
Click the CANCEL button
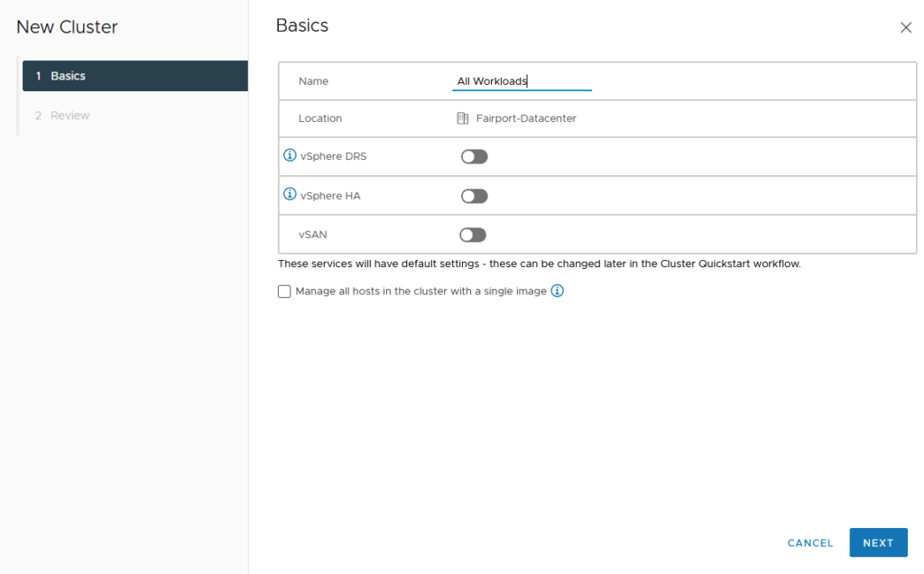(x=809, y=542)
